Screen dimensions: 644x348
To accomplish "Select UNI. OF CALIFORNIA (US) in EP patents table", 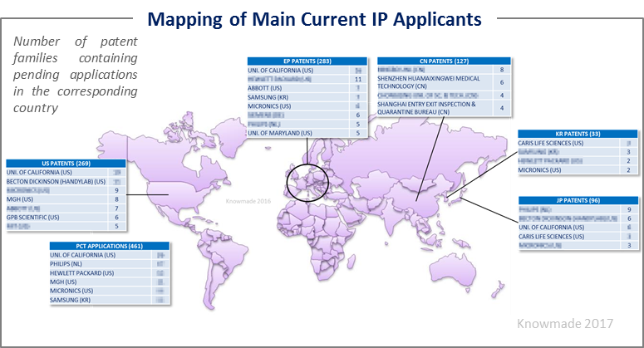I will point(281,71).
